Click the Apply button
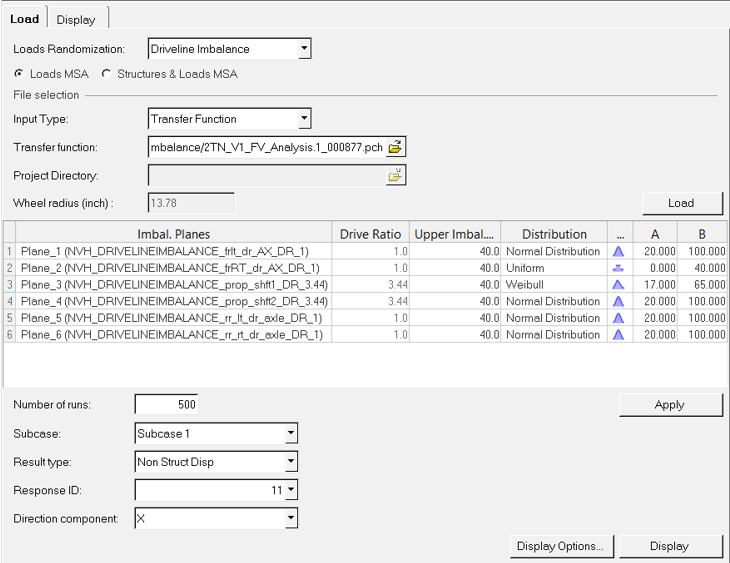730x563 pixels. [x=670, y=405]
